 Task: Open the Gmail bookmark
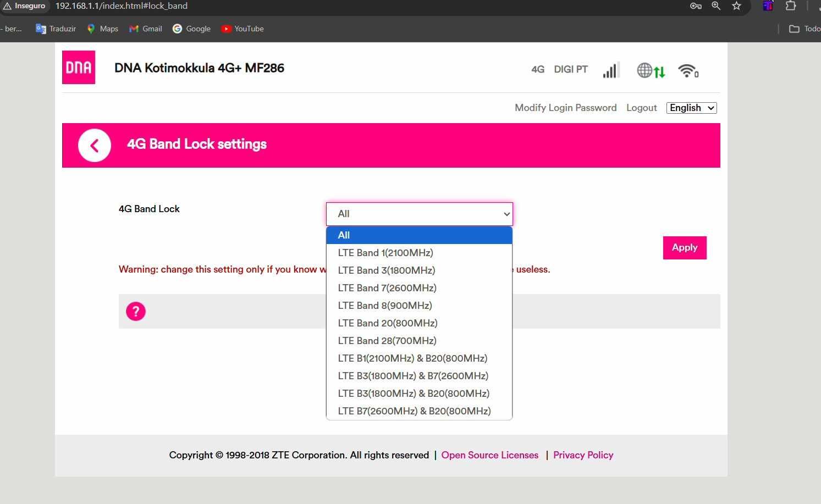click(x=145, y=29)
